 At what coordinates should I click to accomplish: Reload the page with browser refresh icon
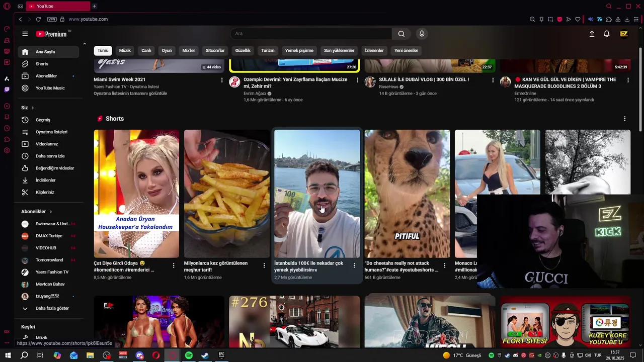click(x=38, y=19)
